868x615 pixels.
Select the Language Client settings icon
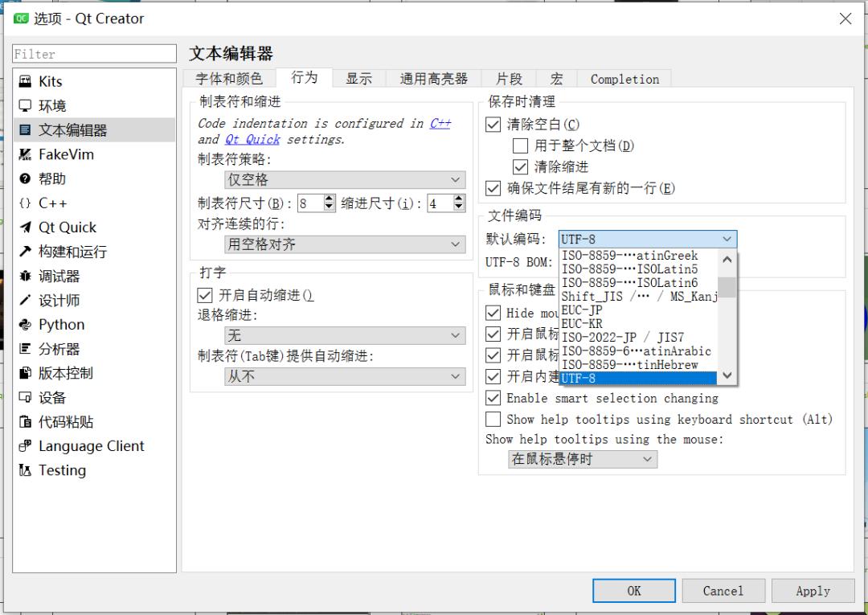80,445
